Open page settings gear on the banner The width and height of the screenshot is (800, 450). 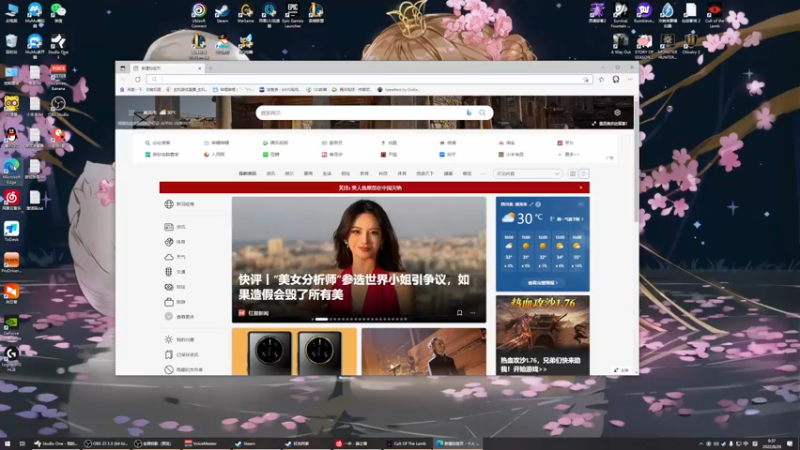click(617, 112)
